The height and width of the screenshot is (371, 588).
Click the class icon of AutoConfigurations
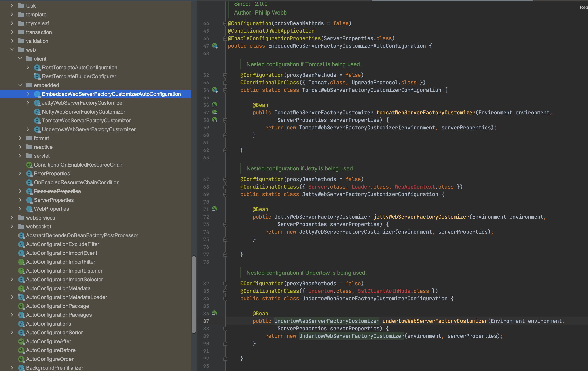click(21, 324)
